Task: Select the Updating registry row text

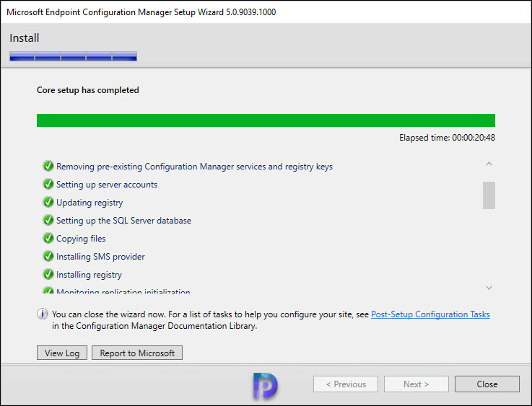Action: point(90,203)
